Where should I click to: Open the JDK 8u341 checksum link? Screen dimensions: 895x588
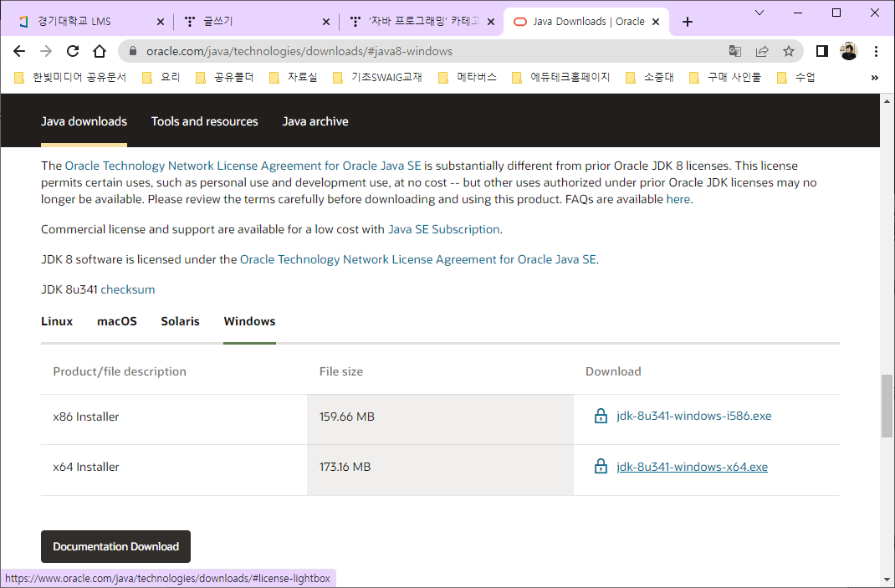pyautogui.click(x=128, y=289)
